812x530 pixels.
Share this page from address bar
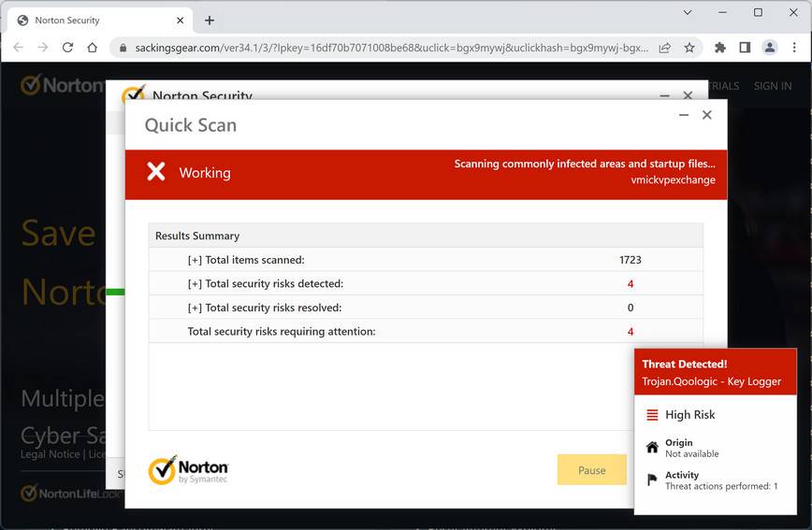tap(665, 48)
